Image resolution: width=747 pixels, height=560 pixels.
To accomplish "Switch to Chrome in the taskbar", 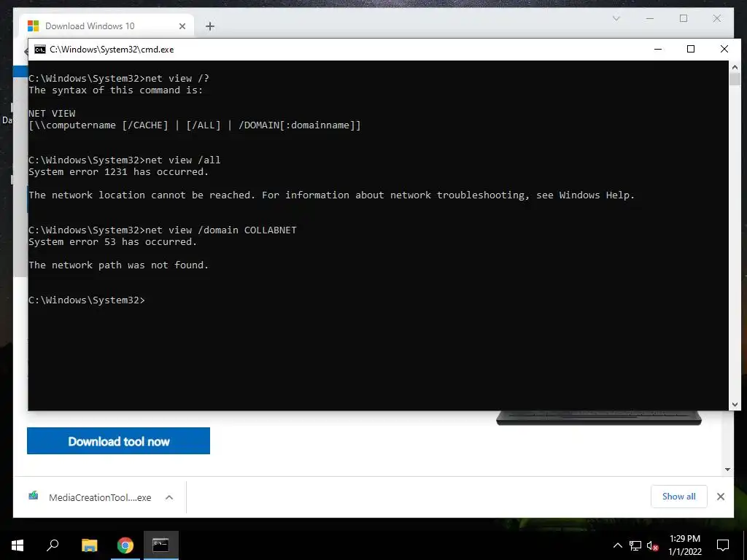I will coord(125,545).
